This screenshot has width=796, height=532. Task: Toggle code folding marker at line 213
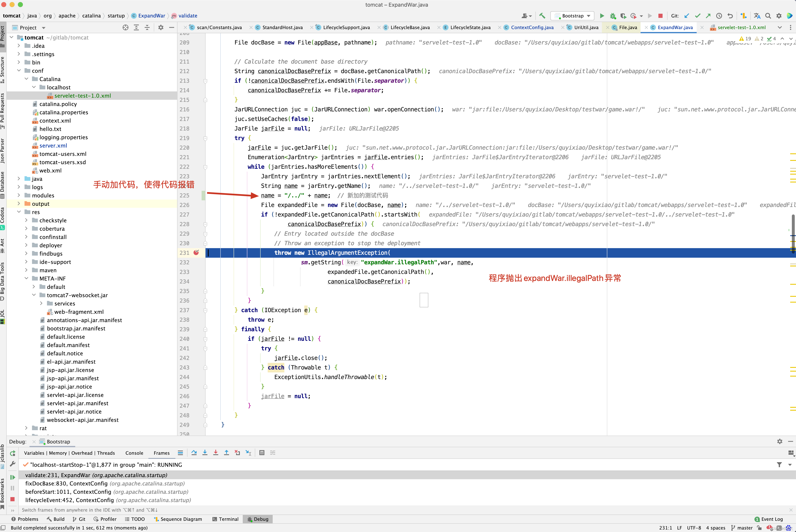tap(205, 81)
